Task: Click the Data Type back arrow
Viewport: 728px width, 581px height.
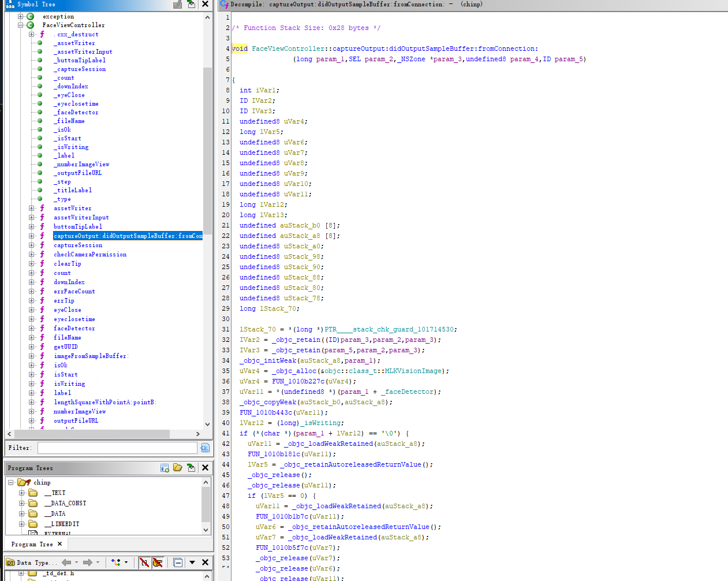Action: (66, 563)
